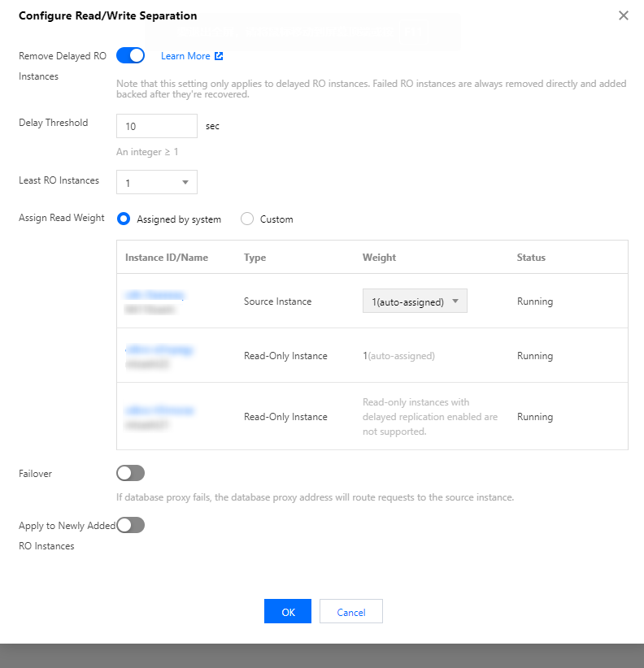Close the Configure Read/Write Separation dialog

(x=624, y=15)
